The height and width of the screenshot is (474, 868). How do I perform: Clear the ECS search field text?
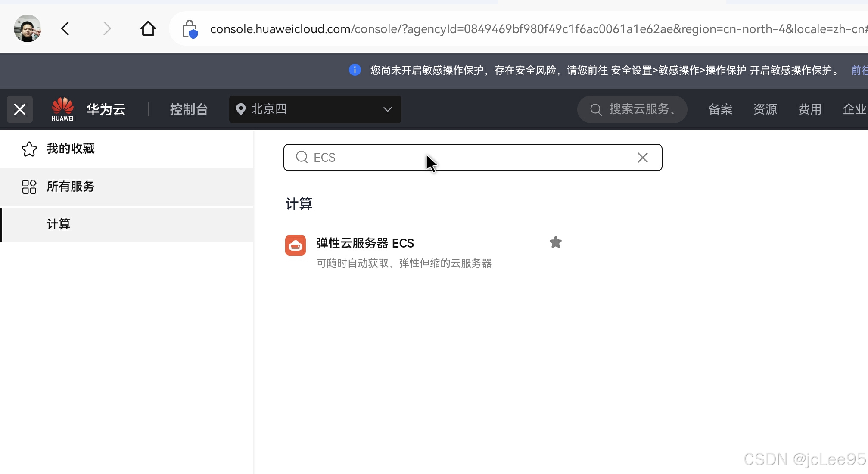[x=642, y=158]
